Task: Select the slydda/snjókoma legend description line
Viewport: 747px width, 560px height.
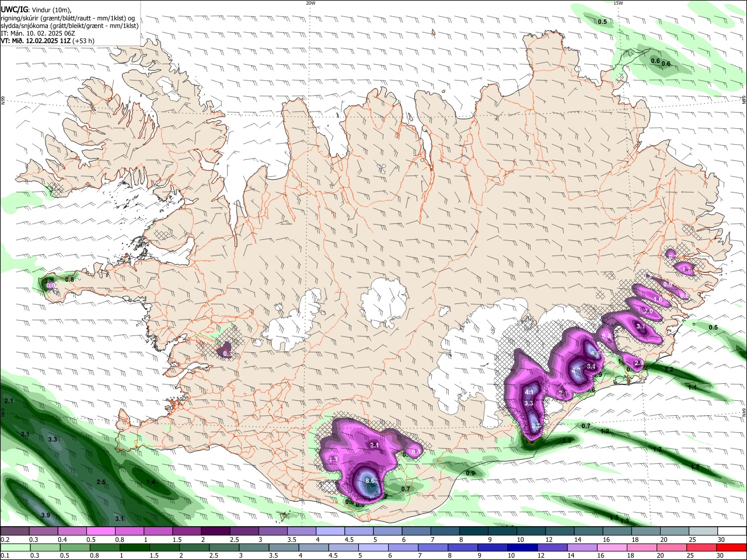Action: tap(69, 26)
